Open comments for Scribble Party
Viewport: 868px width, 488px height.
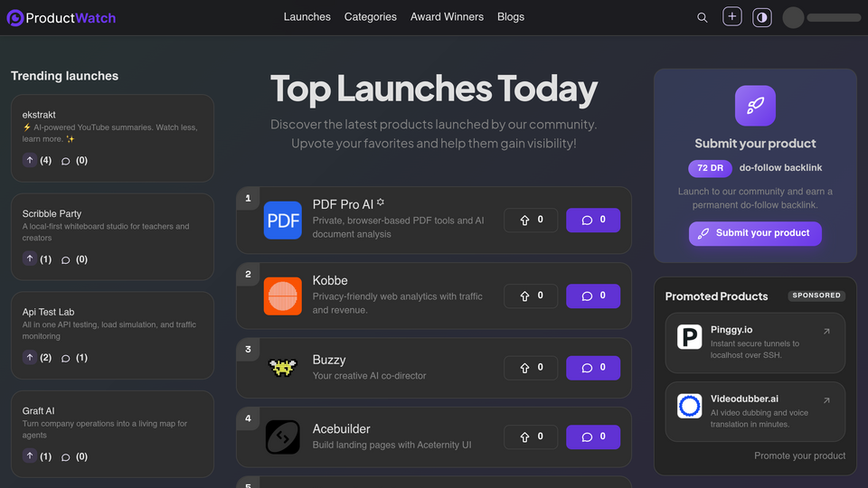65,260
